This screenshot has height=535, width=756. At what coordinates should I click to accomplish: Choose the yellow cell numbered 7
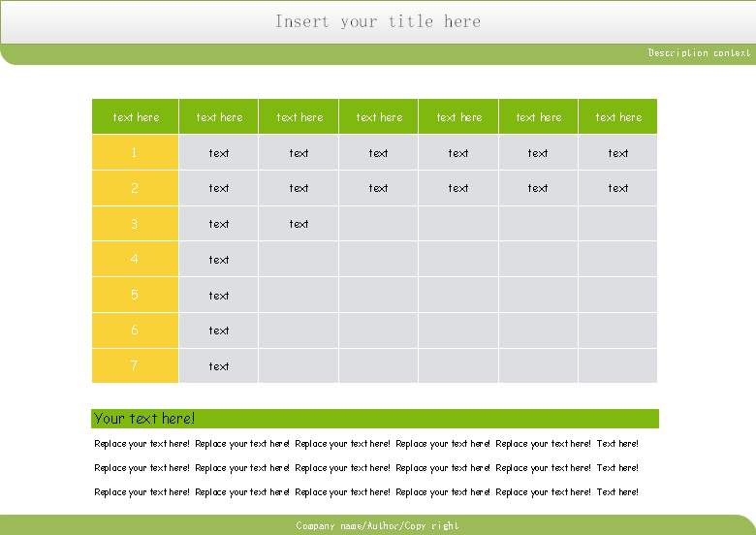135,365
